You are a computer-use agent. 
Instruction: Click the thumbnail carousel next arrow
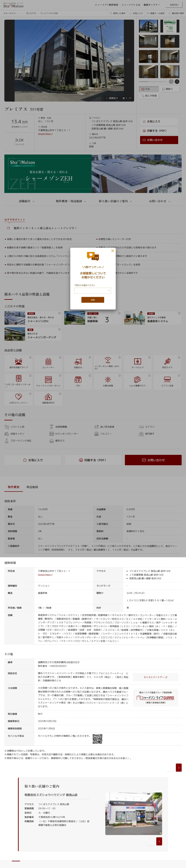pos(177,82)
